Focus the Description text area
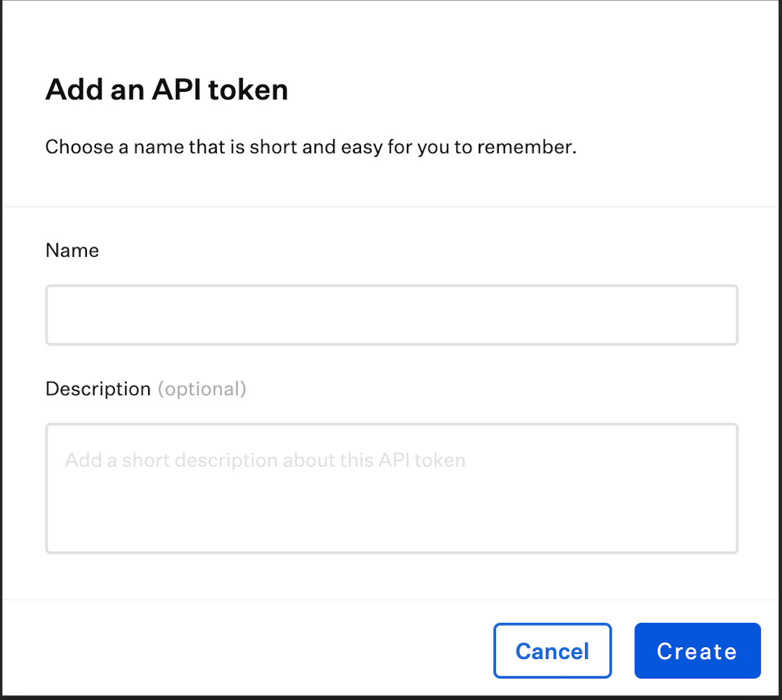This screenshot has width=782, height=700. coord(391,488)
